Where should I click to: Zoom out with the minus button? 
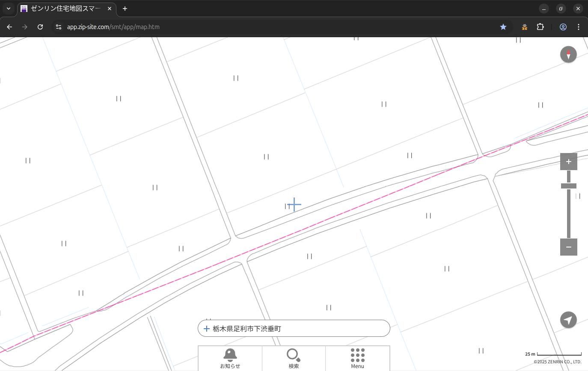click(x=568, y=247)
